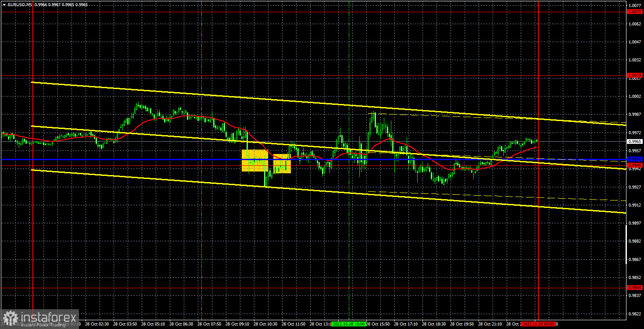Click the 28 Oct 02:30 time label

point(97,324)
